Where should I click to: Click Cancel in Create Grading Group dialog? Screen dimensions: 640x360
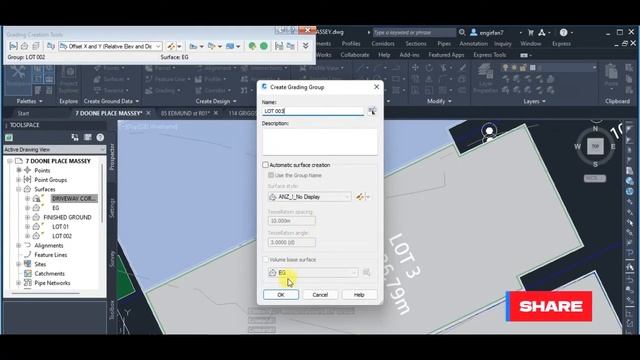[320, 295]
